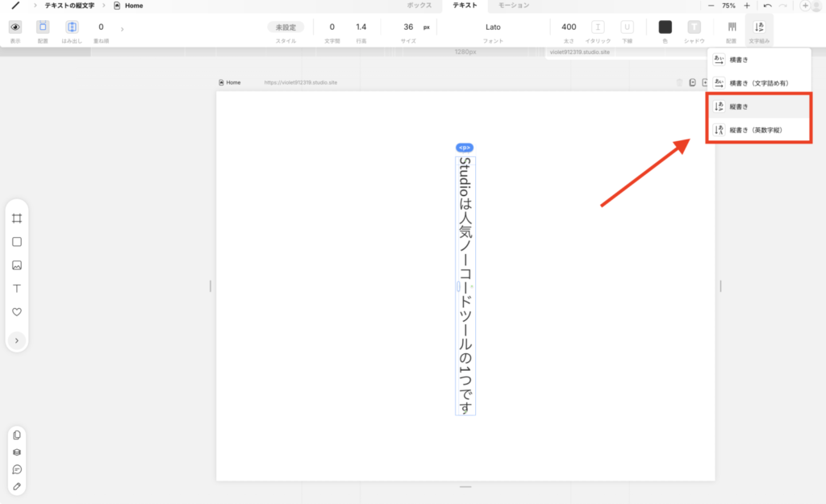
Task: Expand the left add panel chevron
Action: coord(17,341)
